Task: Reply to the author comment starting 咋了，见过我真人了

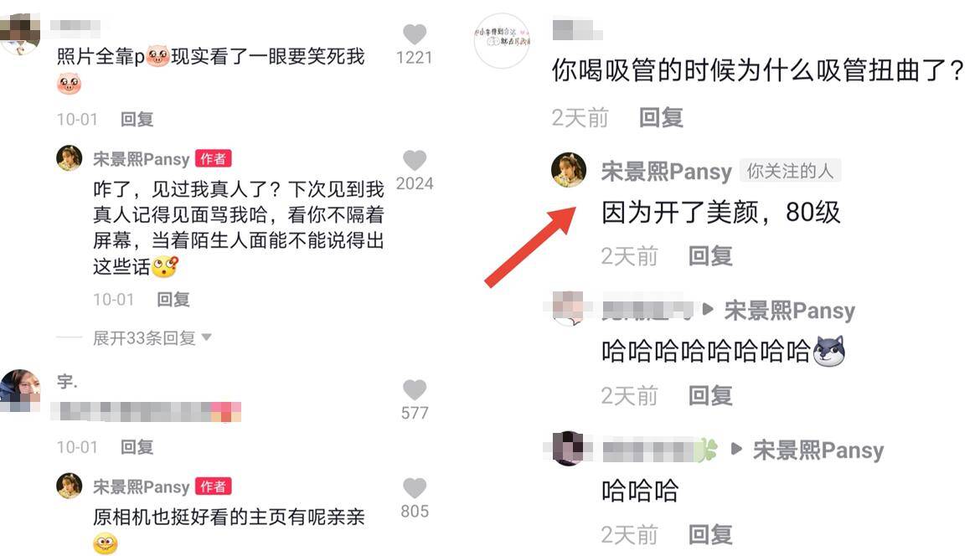Action: (x=173, y=299)
